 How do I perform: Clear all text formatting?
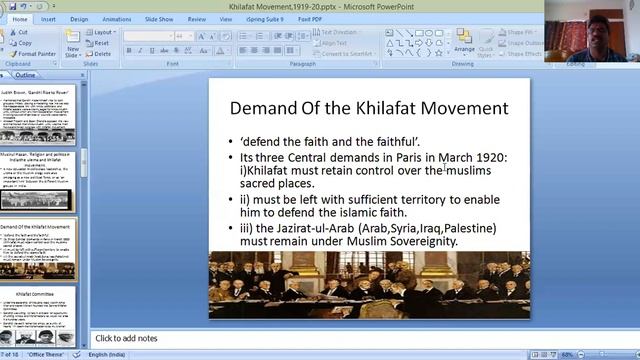pos(227,37)
